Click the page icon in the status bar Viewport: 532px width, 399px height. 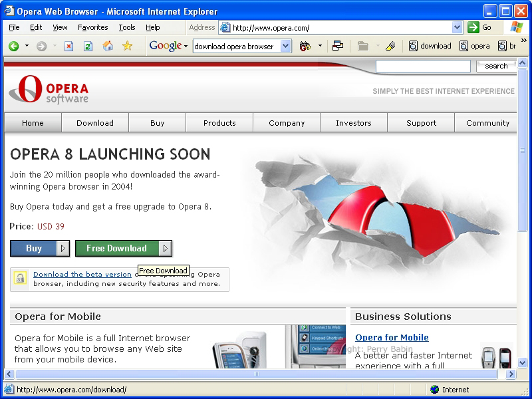(x=9, y=389)
